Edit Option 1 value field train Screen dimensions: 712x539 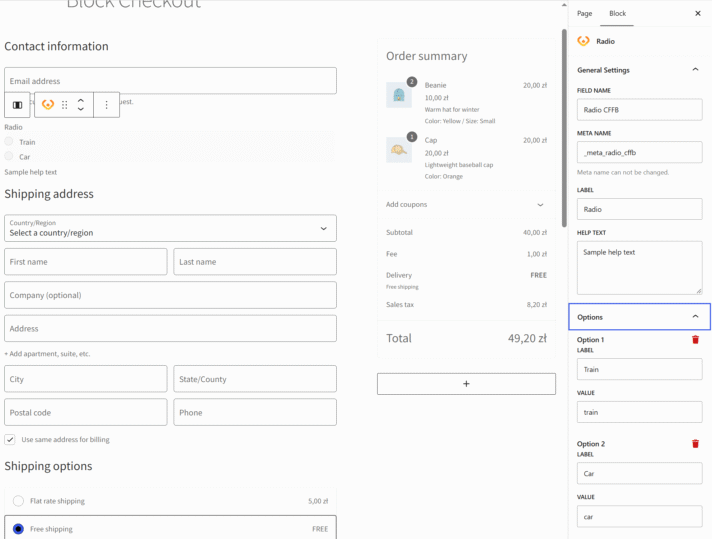[639, 412]
